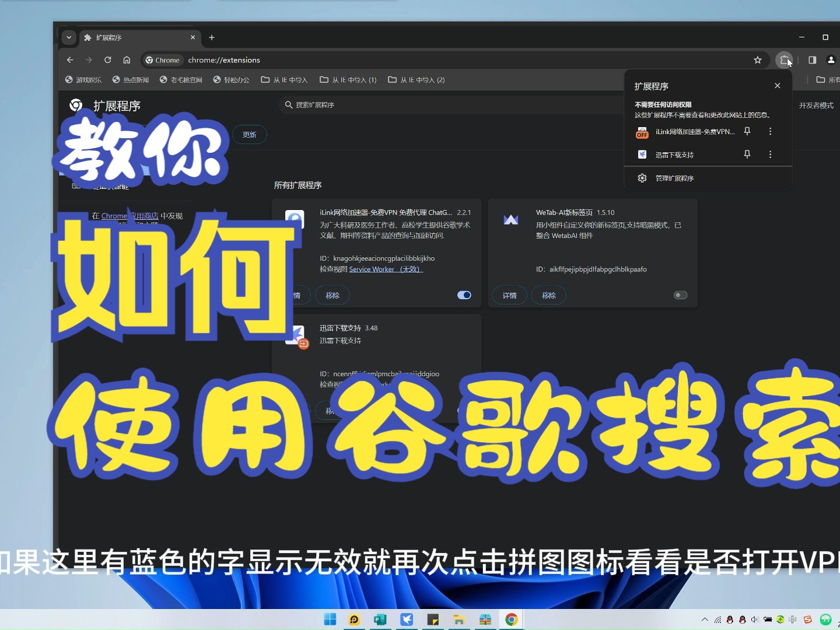Click the 中 input language indicator
Viewport: 840px width, 630px height.
coord(792,619)
